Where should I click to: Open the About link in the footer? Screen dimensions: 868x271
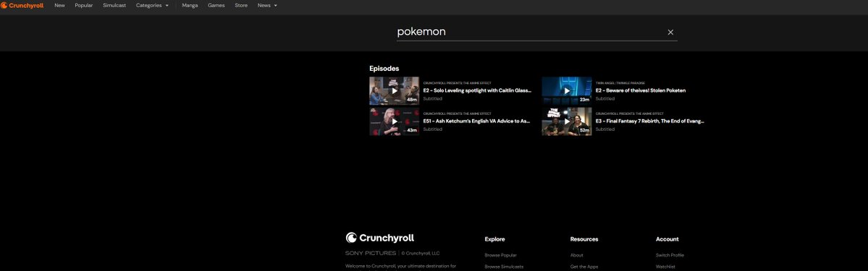[577, 255]
